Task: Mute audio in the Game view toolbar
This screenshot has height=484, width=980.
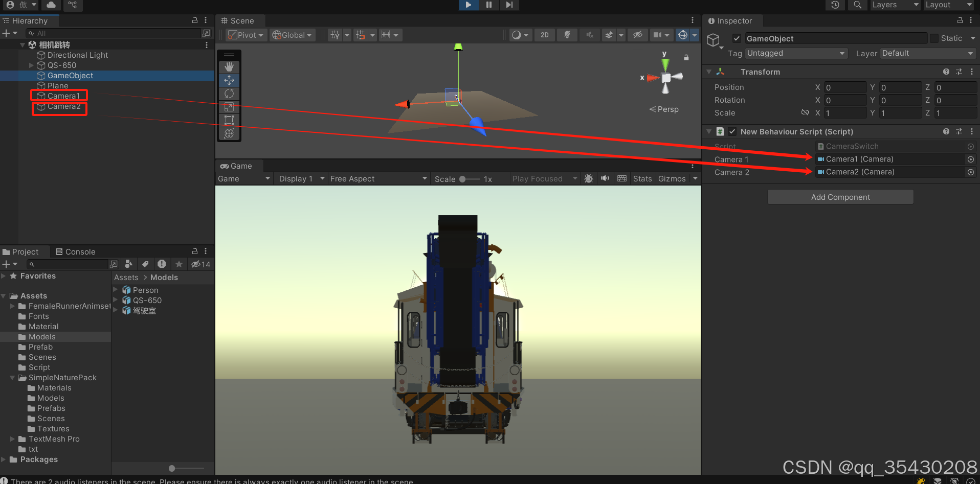Action: (605, 178)
